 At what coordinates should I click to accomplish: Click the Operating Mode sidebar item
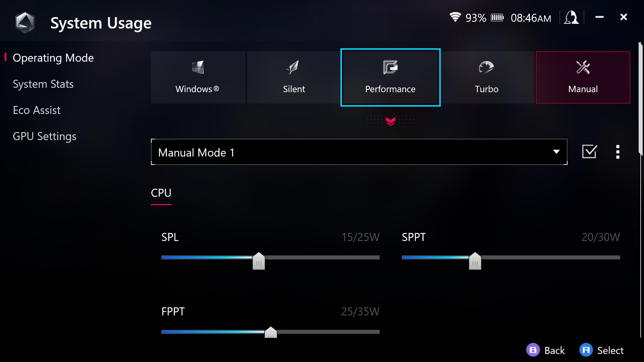(53, 57)
